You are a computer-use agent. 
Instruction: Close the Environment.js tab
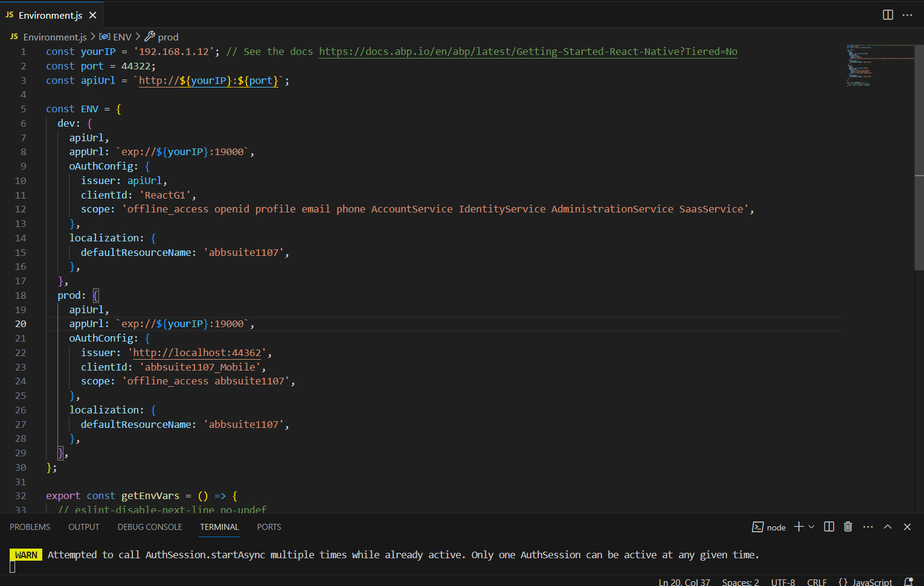click(x=92, y=15)
